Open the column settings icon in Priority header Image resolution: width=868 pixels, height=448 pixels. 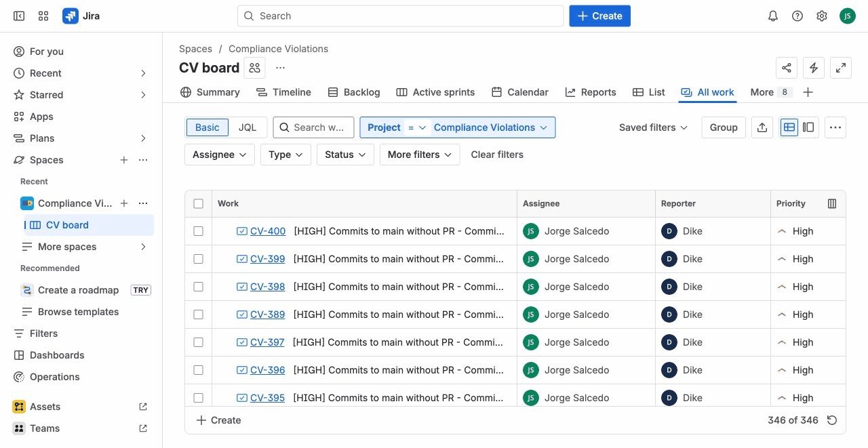(832, 203)
